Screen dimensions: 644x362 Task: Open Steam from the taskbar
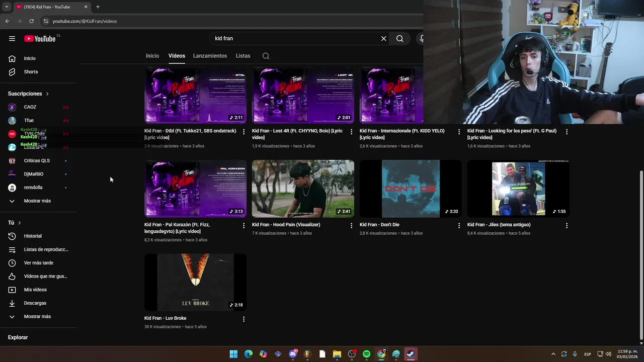pos(411,354)
